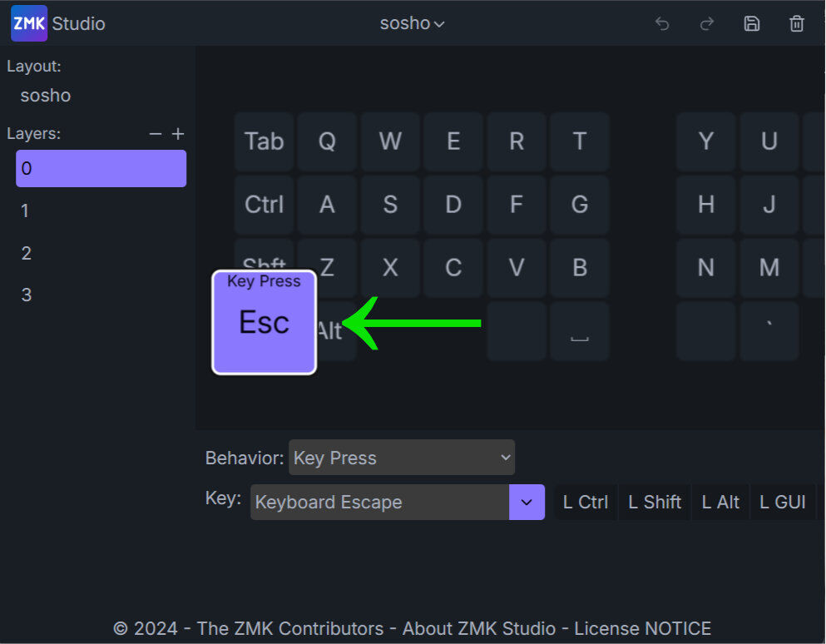Save keymap changes with floppy icon
The image size is (826, 644).
point(752,23)
